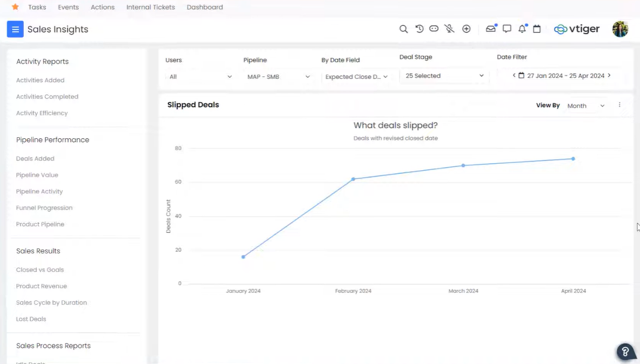
Task: Open the Funnel Progression report
Action: 44,207
